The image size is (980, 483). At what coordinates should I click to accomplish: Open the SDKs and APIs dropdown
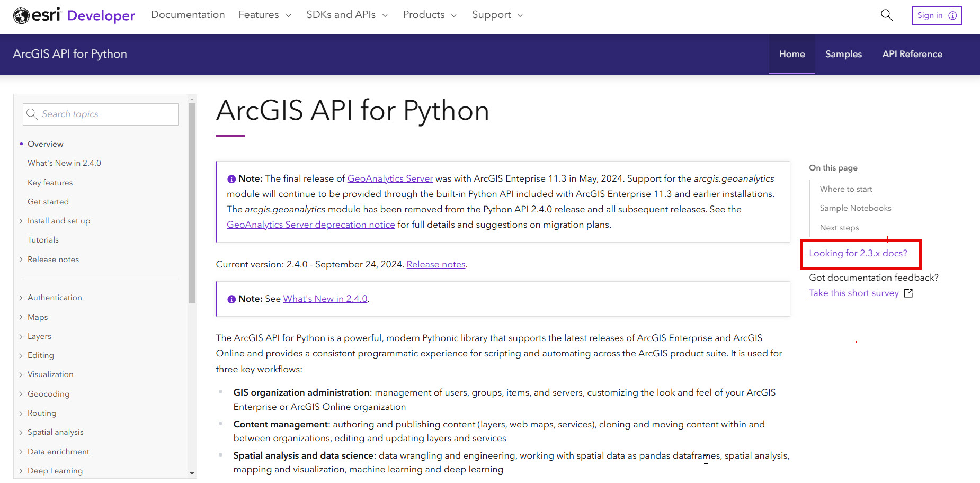(x=347, y=15)
